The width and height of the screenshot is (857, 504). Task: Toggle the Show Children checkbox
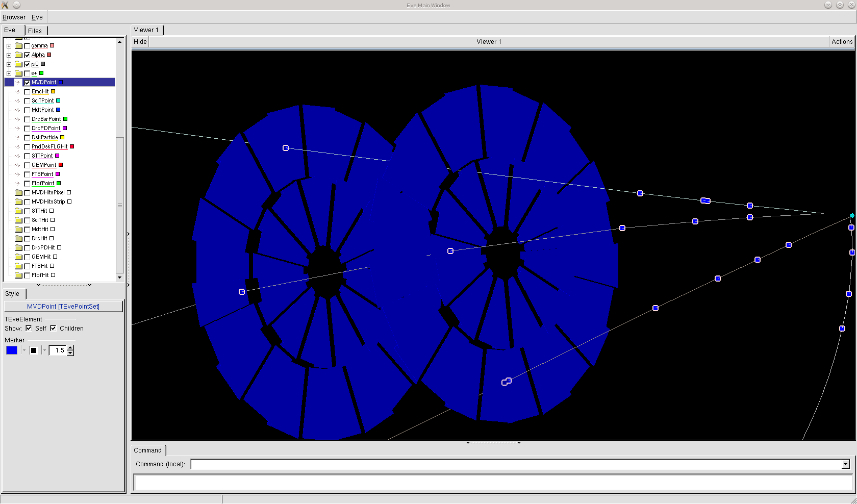(x=53, y=329)
